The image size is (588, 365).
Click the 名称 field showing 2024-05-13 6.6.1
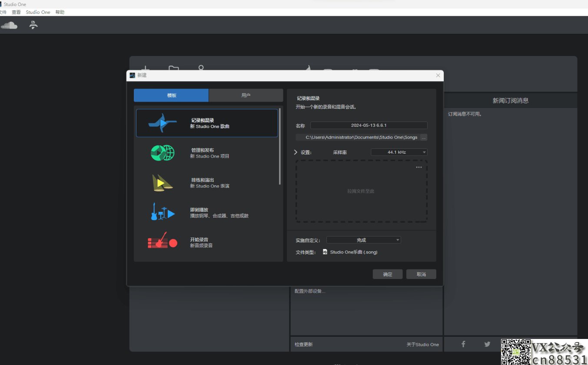pyautogui.click(x=369, y=125)
